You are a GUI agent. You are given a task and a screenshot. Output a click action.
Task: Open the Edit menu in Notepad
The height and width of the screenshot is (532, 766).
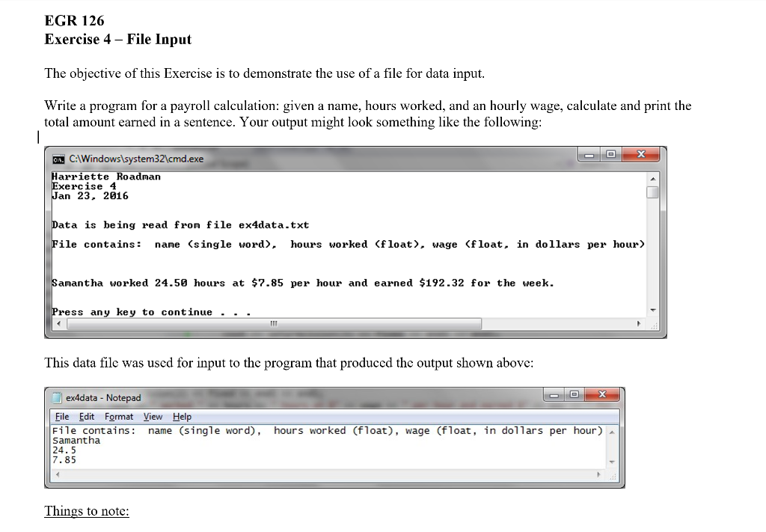point(87,417)
